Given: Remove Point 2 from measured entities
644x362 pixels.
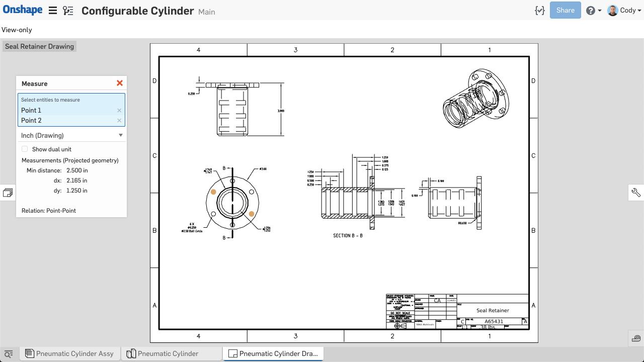Looking at the screenshot, I should click(119, 120).
